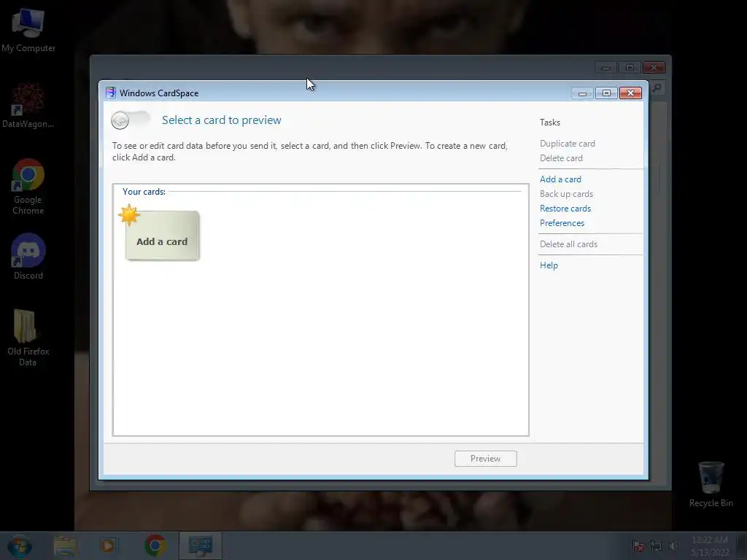
Task: Open Preferences in Tasks pane
Action: pyautogui.click(x=562, y=223)
